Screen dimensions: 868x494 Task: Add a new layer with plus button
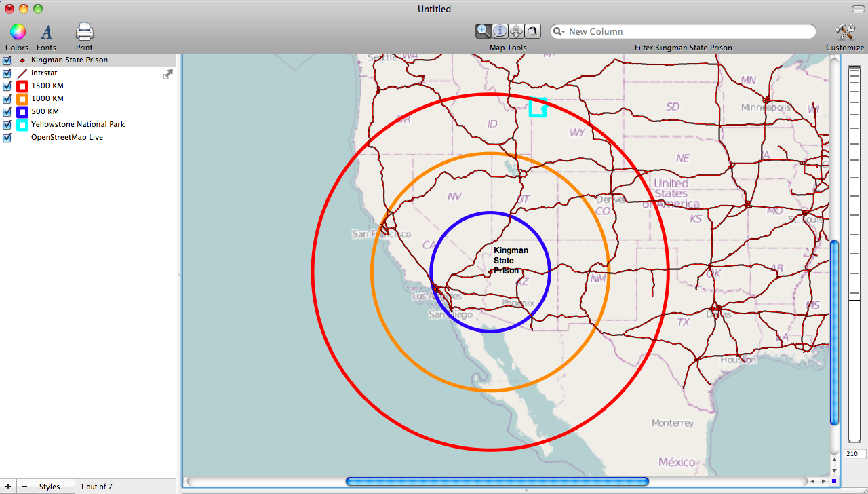[8, 487]
